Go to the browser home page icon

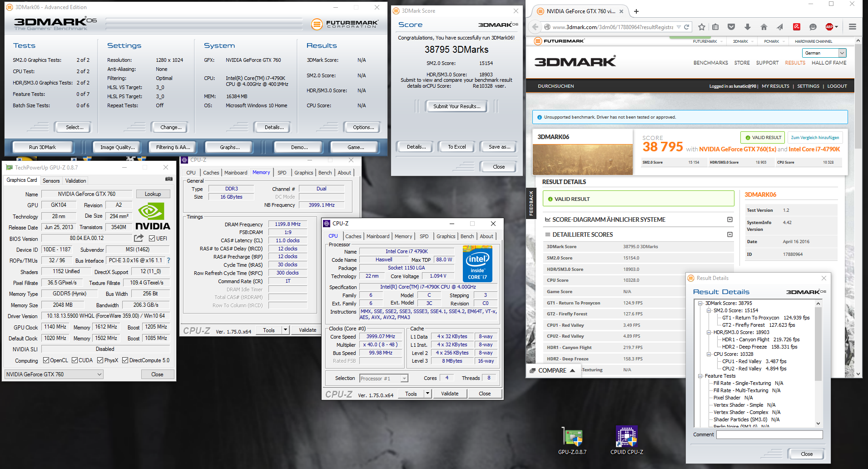point(764,27)
